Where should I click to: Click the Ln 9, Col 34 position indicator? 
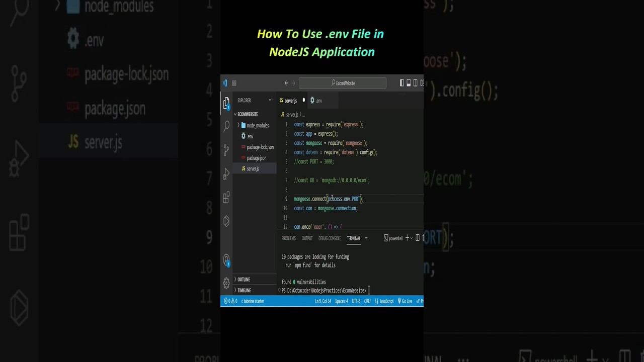tap(323, 301)
